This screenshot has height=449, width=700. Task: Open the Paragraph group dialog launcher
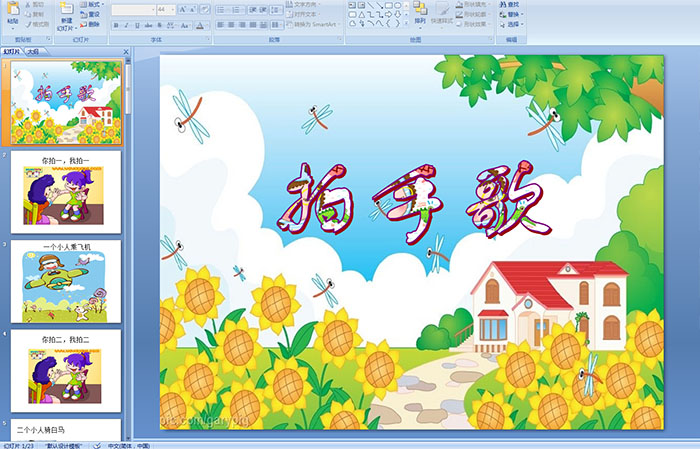tap(340, 39)
